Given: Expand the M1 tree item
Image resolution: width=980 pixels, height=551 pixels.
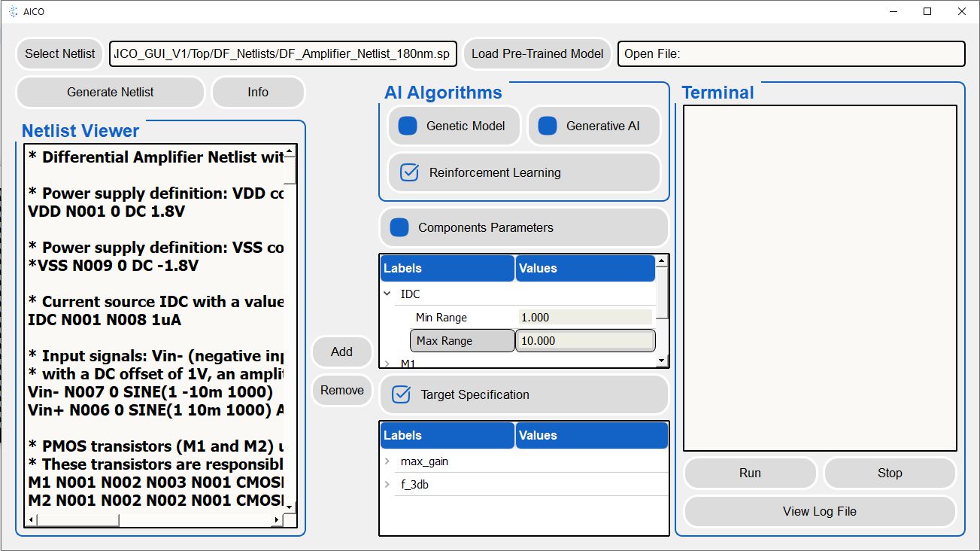Looking at the screenshot, I should point(387,364).
